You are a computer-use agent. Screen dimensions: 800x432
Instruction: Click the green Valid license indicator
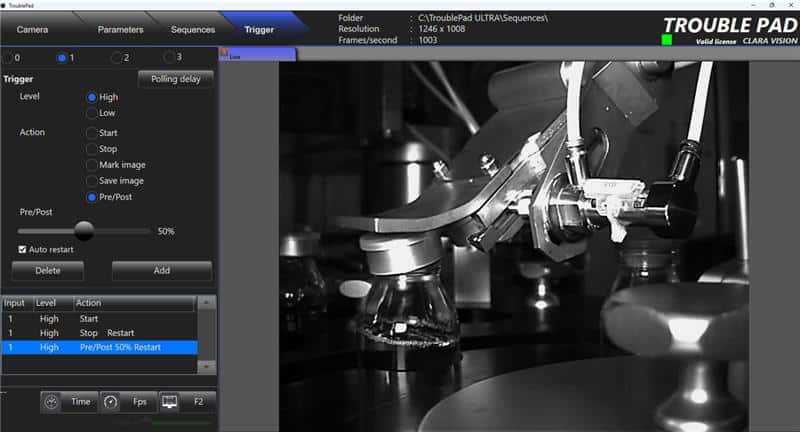click(666, 40)
